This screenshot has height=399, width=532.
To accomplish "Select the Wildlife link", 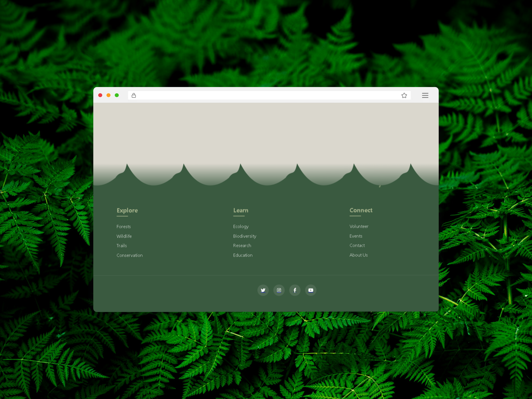I will click(x=124, y=236).
